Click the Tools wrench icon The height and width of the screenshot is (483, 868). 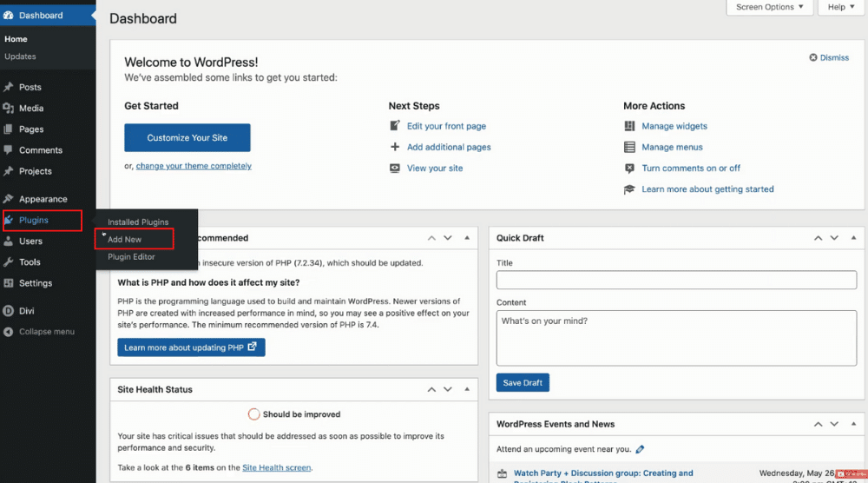click(9, 262)
